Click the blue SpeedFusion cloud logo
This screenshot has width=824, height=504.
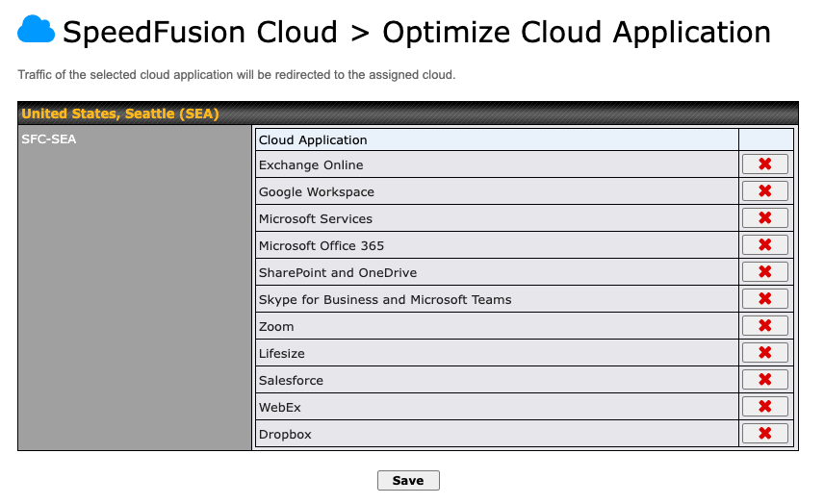pyautogui.click(x=37, y=32)
